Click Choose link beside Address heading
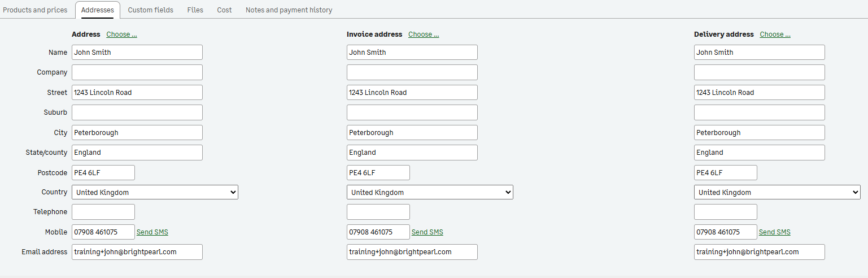The image size is (868, 278). pyautogui.click(x=122, y=34)
